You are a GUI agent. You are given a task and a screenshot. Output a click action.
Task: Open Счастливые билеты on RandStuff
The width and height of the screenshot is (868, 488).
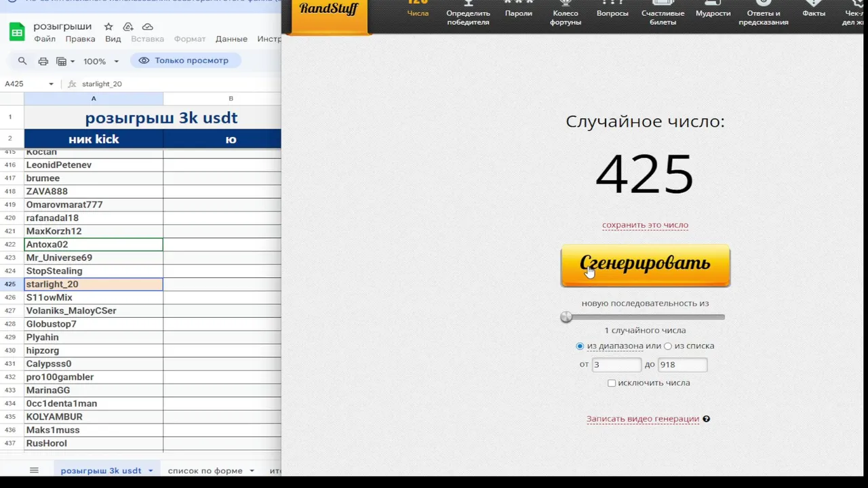[663, 13]
